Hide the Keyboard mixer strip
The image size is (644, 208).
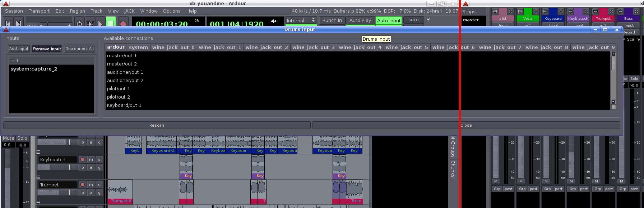point(561,12)
